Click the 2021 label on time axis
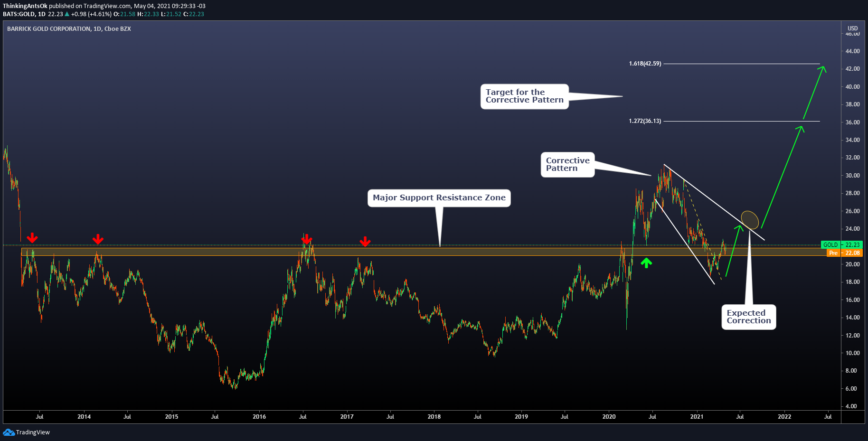Screen dimensions: 868x441 coord(697,417)
